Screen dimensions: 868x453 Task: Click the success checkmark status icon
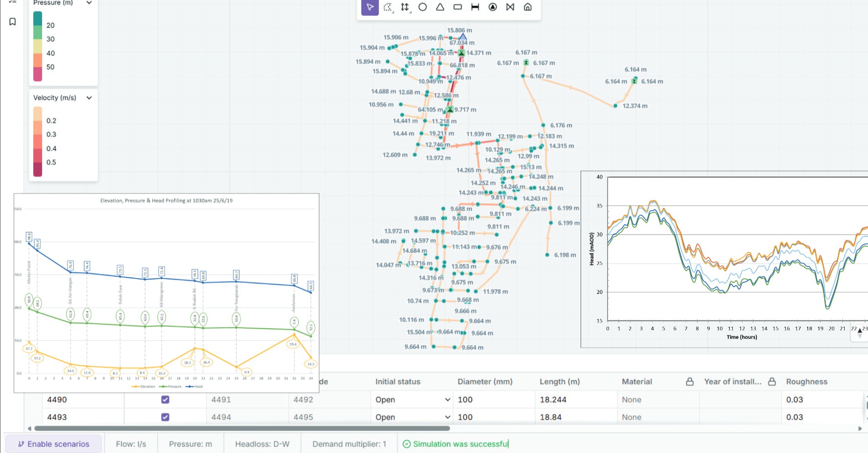407,444
